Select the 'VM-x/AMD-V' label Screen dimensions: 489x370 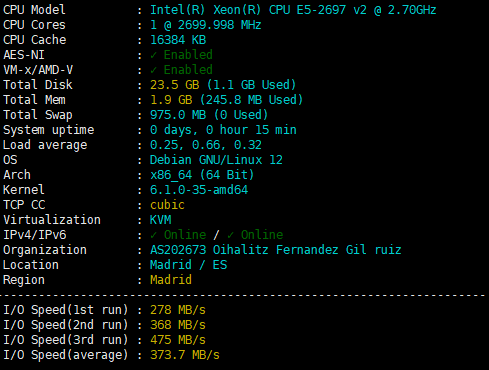click(x=38, y=70)
